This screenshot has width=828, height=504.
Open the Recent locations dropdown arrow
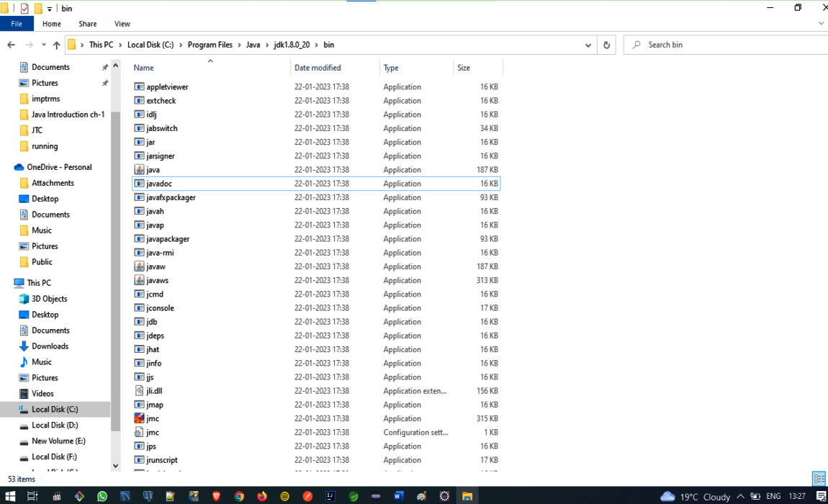(43, 45)
